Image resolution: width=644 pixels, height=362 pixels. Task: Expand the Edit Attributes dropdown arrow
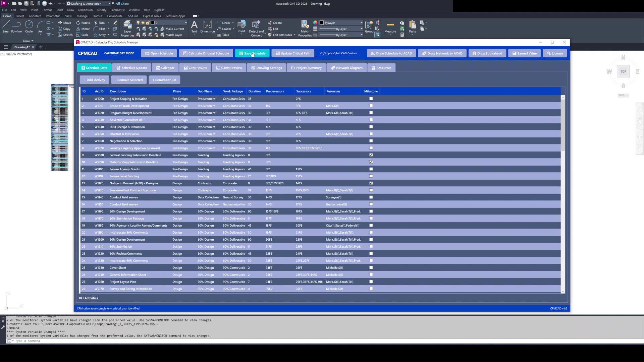294,35
